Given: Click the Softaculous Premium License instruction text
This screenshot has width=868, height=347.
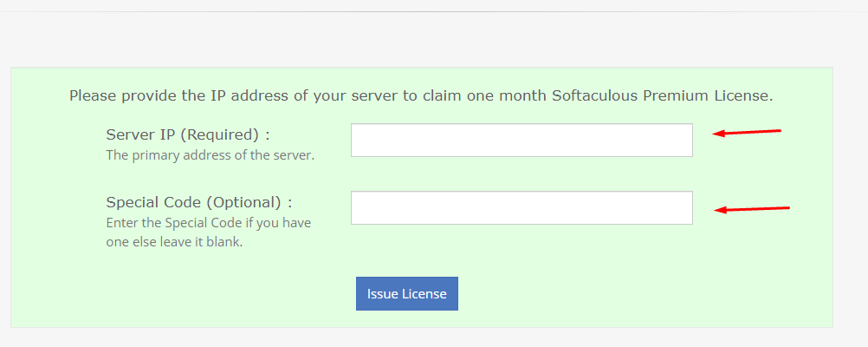Looking at the screenshot, I should coord(421,96).
